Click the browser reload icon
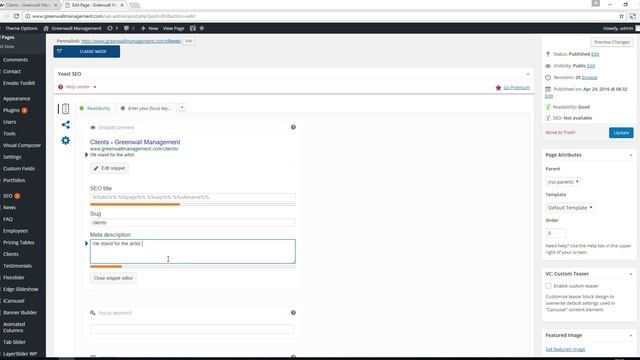The height and width of the screenshot is (360, 640). pos(16,16)
